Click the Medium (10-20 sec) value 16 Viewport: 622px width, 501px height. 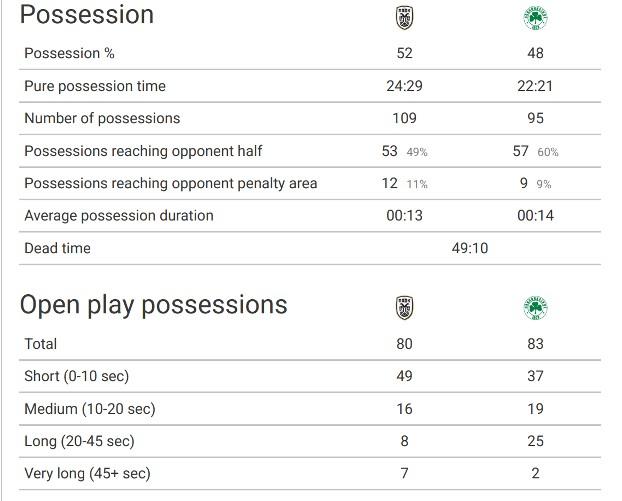pos(404,409)
